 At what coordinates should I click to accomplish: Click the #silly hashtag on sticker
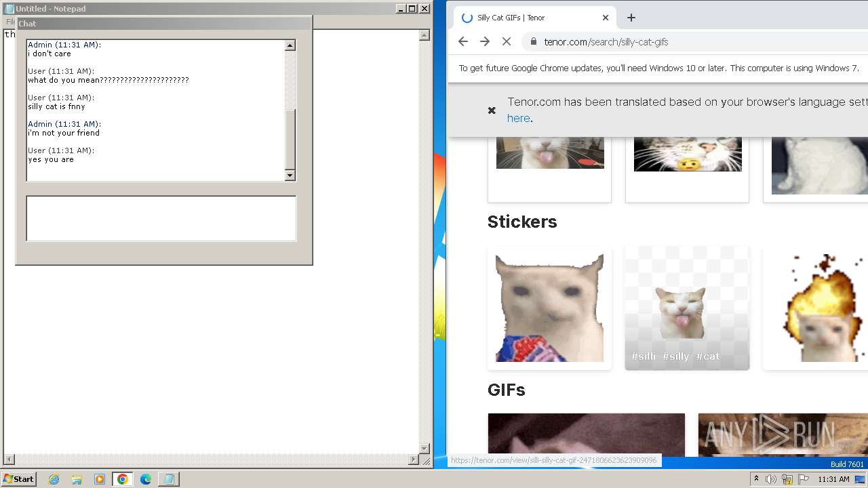coord(675,357)
